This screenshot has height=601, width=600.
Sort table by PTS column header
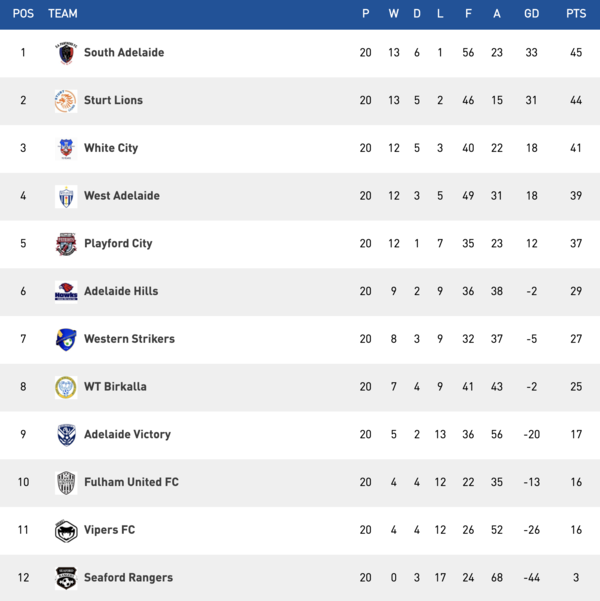(575, 14)
